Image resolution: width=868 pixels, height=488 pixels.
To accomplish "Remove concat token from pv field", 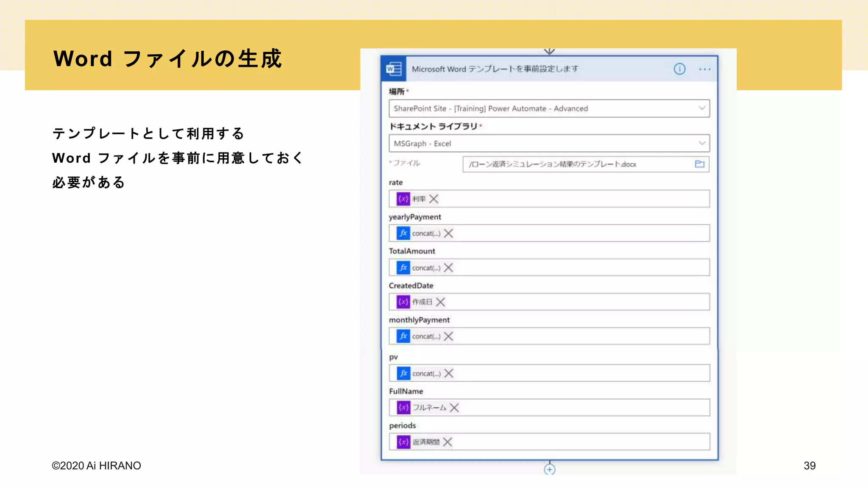I will pyautogui.click(x=449, y=373).
